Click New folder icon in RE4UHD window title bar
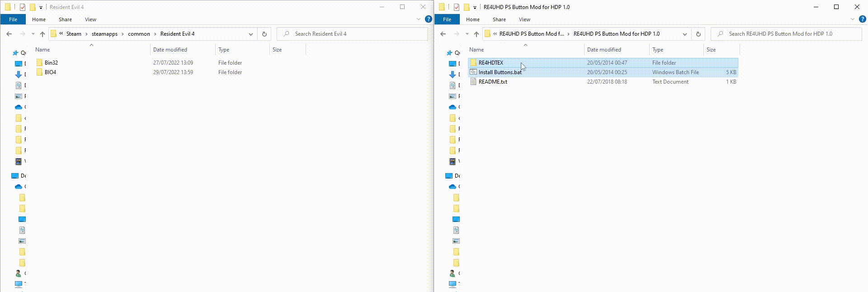The height and width of the screenshot is (292, 868). [x=466, y=7]
